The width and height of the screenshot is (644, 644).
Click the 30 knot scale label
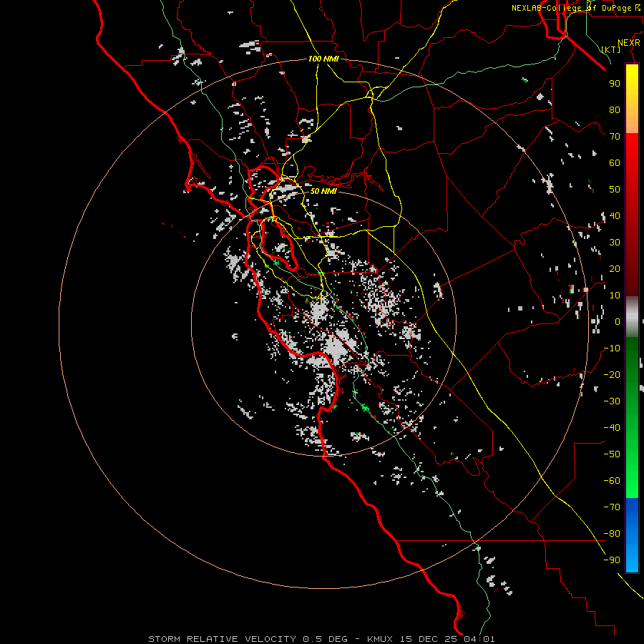point(615,243)
